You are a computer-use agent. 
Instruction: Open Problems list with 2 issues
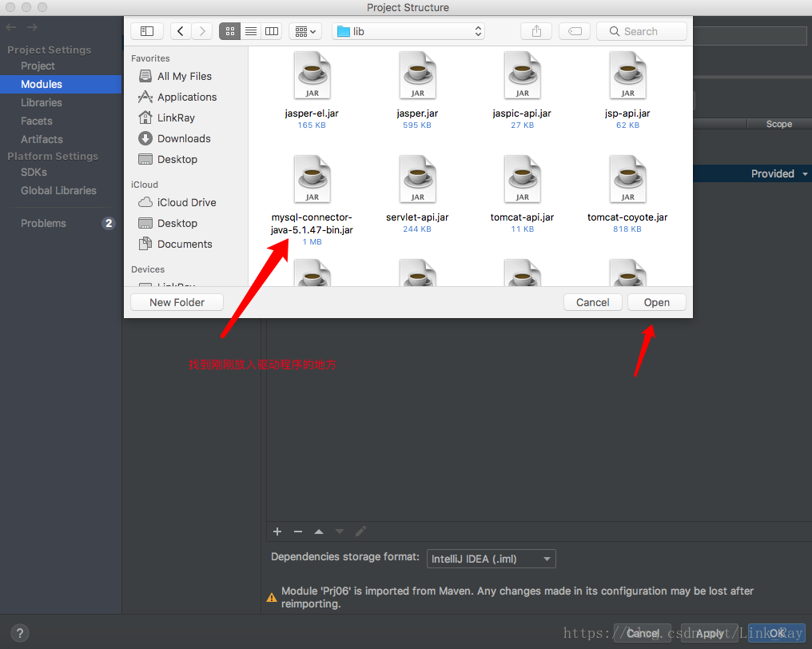61,223
